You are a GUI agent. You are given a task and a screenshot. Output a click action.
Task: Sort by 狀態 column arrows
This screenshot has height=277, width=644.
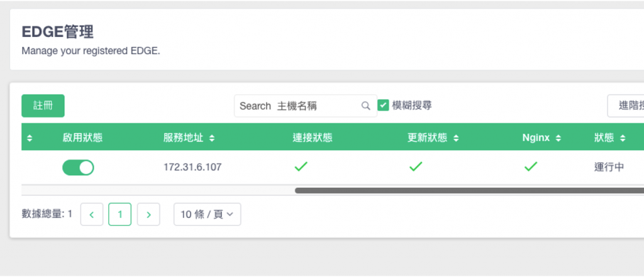(x=623, y=138)
